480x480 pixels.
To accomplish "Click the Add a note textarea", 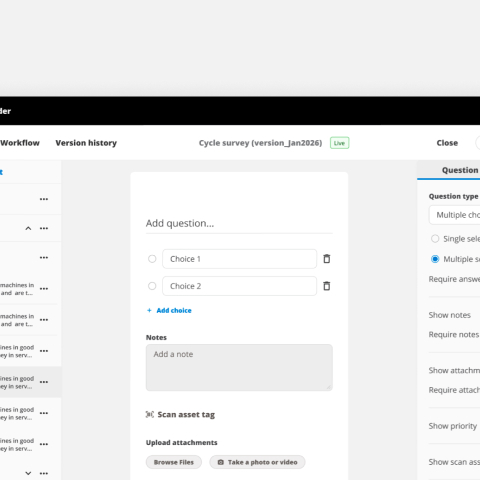I will pyautogui.click(x=239, y=367).
